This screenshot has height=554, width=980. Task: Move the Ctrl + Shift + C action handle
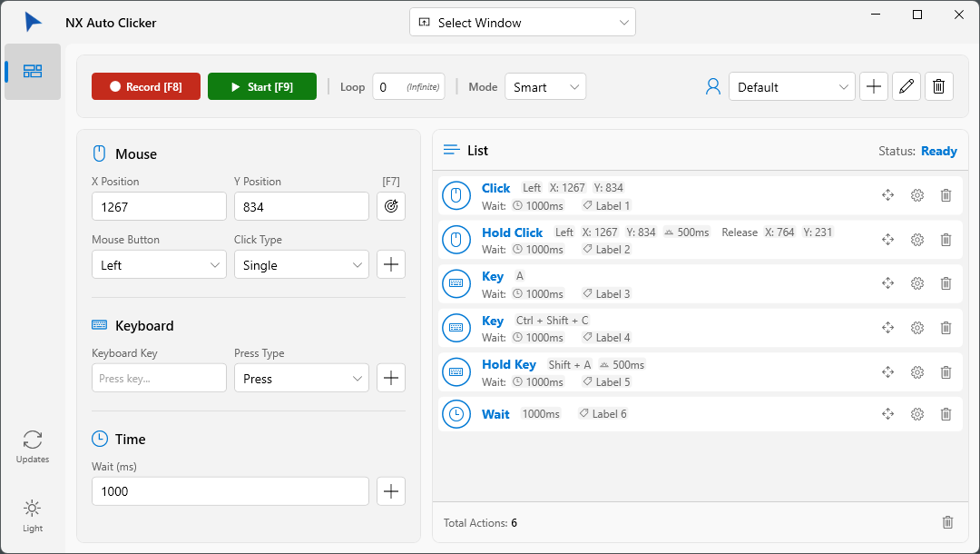click(x=887, y=328)
